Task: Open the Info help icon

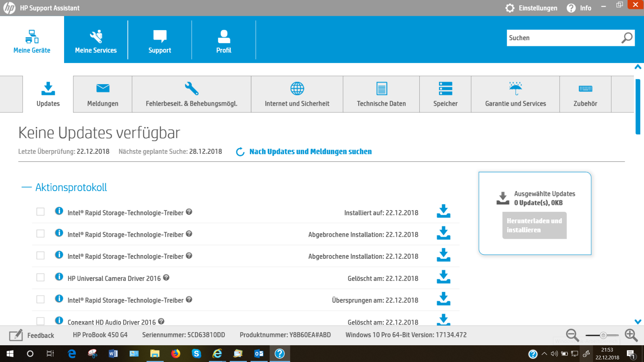Action: [571, 8]
